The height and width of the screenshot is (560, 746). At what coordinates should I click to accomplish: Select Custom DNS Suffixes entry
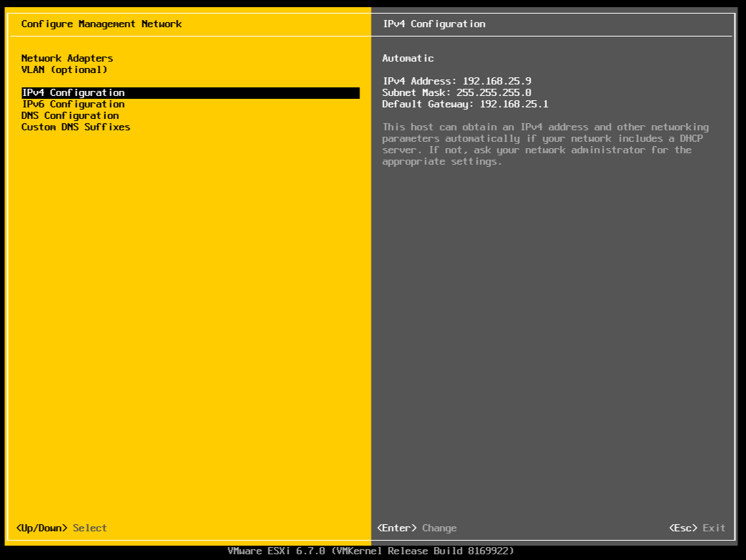pos(76,127)
